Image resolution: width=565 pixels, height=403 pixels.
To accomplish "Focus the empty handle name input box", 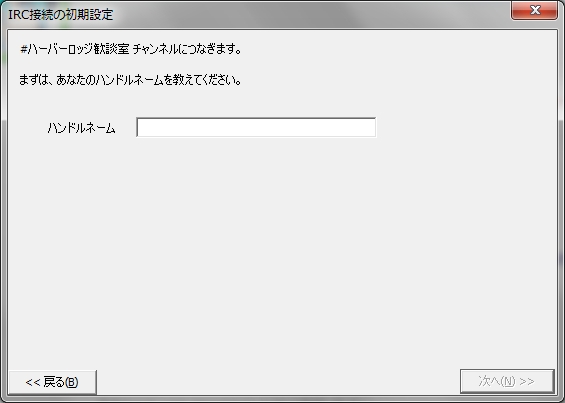I will pyautogui.click(x=256, y=127).
